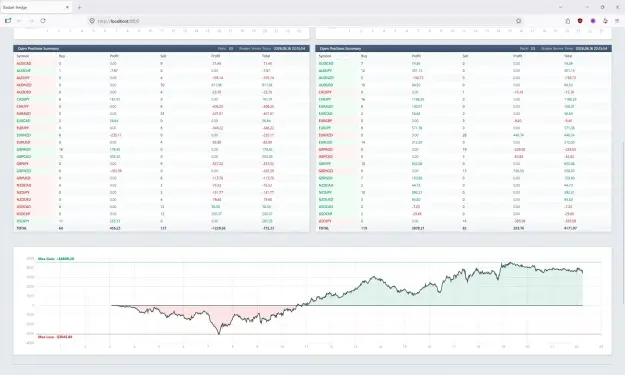Select GBPAUD row in left table
The width and height of the screenshot is (625, 375).
(x=161, y=149)
